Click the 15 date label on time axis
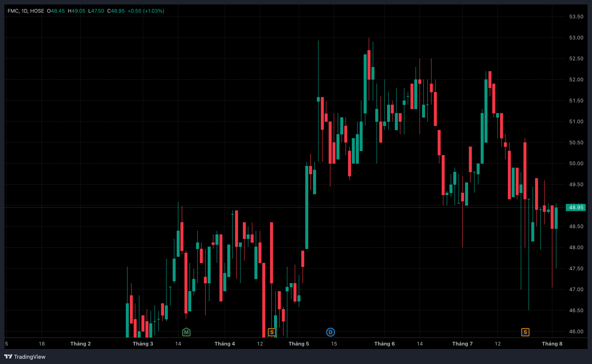Screen dimensions: 592x364 [334, 343]
